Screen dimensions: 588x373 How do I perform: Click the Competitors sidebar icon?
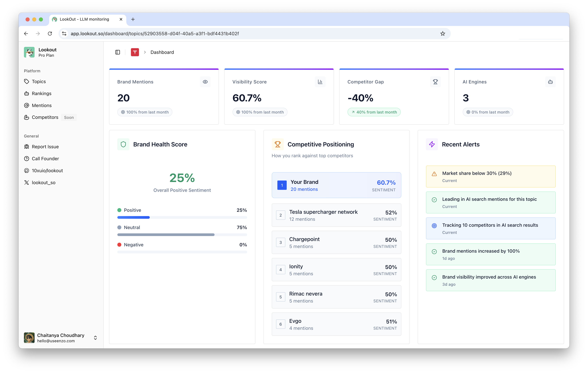27,118
